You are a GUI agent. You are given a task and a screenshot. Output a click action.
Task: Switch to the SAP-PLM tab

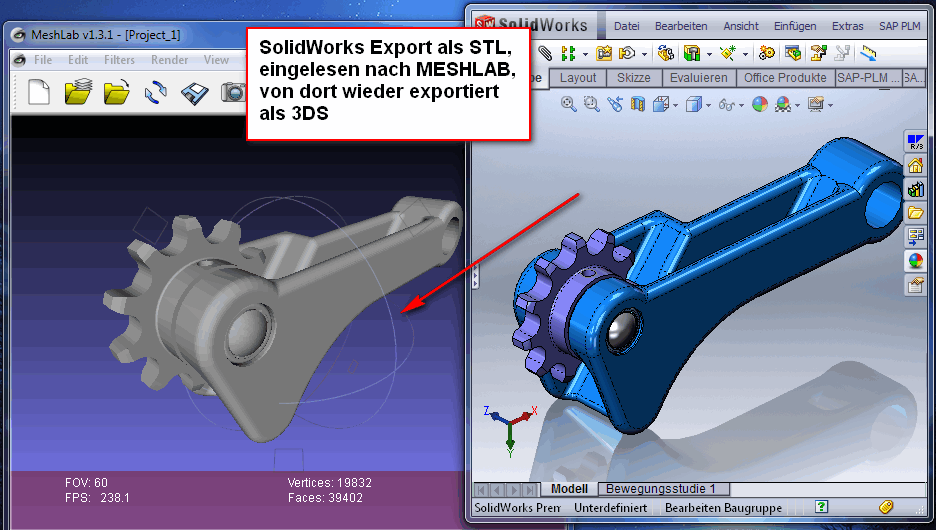[x=867, y=78]
